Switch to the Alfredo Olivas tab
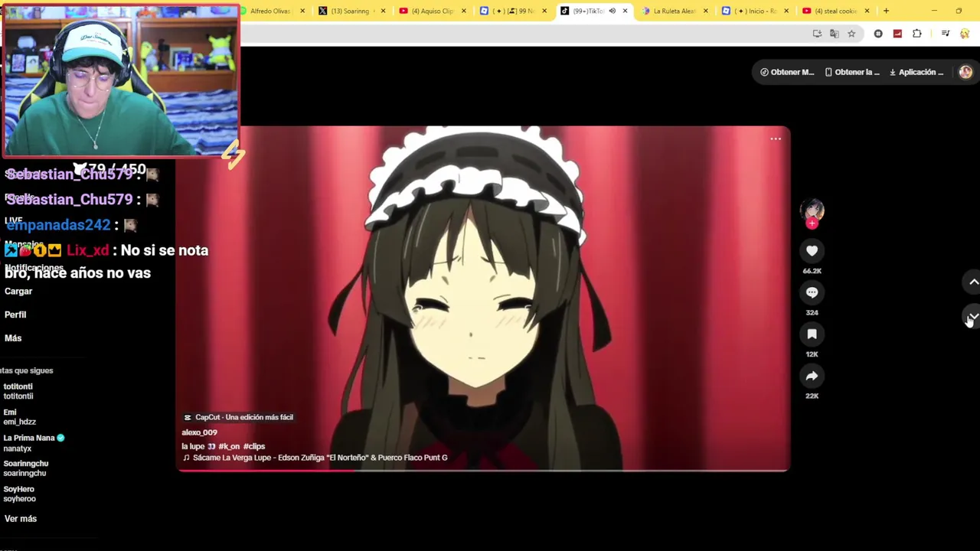This screenshot has width=980, height=551. coord(269,11)
